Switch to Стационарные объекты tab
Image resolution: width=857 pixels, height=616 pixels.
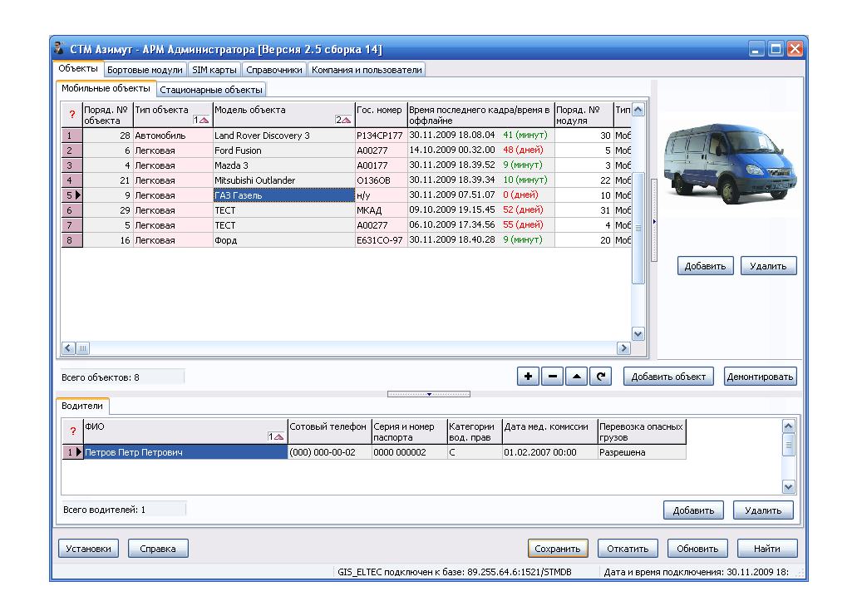[x=211, y=89]
